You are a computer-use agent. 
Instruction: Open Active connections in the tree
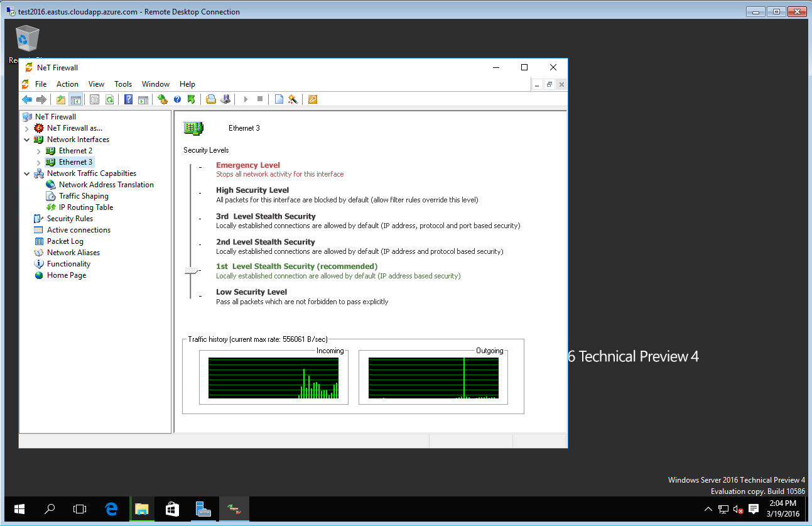[x=78, y=230]
